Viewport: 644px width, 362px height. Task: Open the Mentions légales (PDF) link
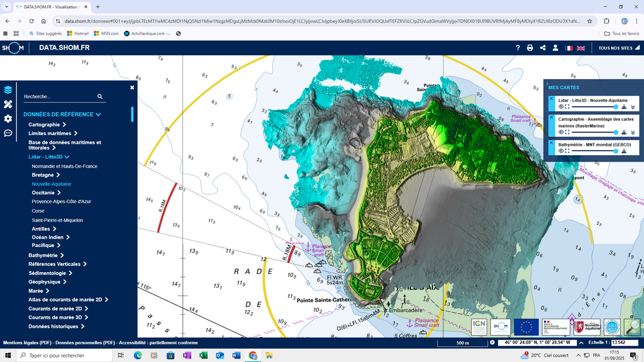tap(27, 343)
